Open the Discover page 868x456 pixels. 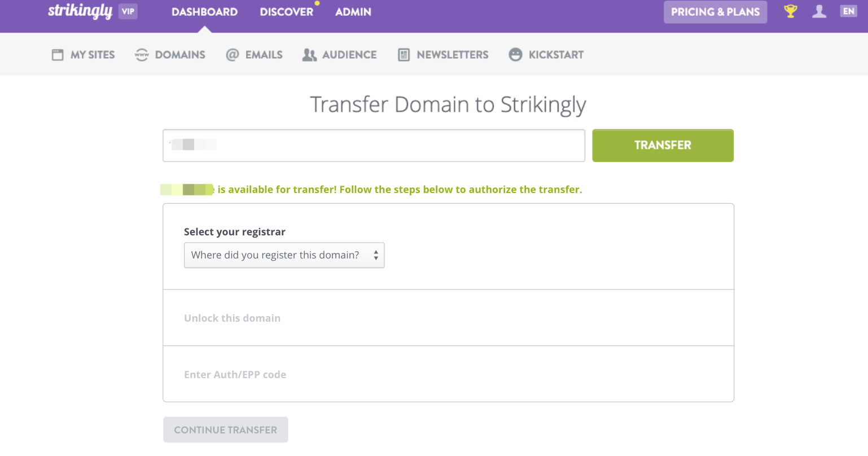(286, 11)
